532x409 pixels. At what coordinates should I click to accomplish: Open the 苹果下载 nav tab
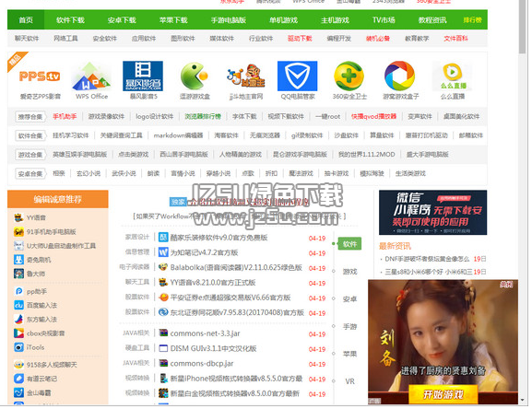click(x=173, y=20)
